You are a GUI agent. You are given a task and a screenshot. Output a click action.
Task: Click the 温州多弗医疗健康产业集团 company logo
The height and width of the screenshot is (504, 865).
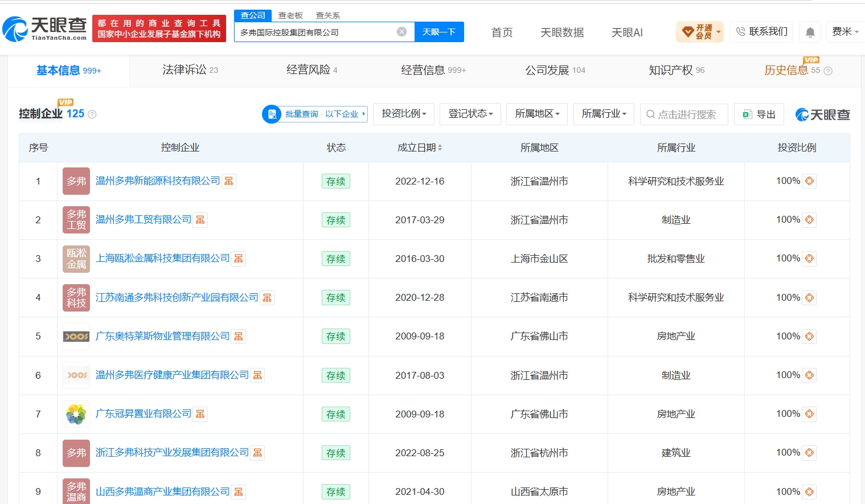click(x=76, y=375)
